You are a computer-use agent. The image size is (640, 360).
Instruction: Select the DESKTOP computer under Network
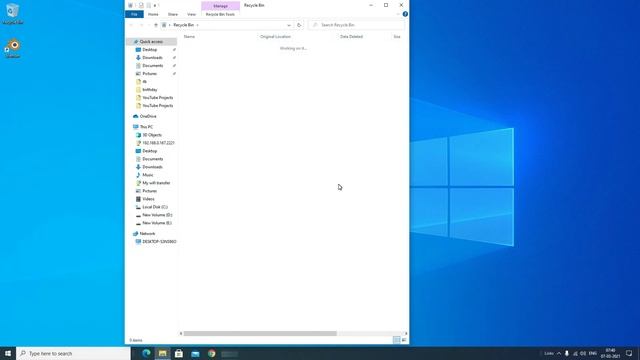[x=159, y=242]
